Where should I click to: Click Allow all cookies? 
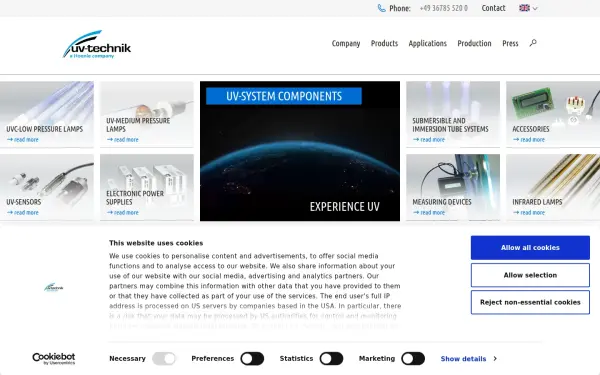[x=530, y=248]
